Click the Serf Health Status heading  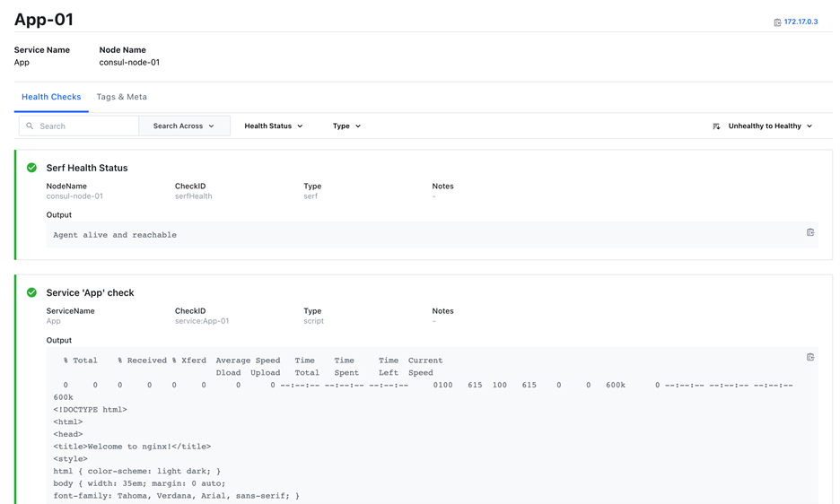87,168
